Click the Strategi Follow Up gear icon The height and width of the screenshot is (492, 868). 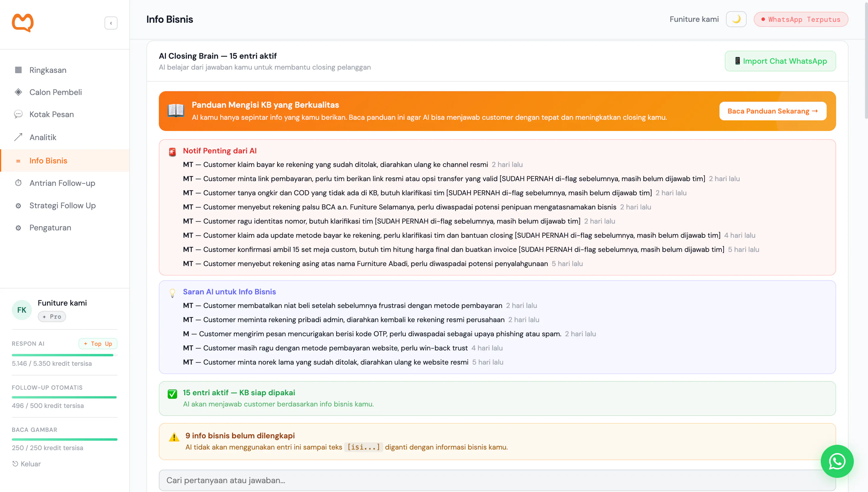click(18, 206)
